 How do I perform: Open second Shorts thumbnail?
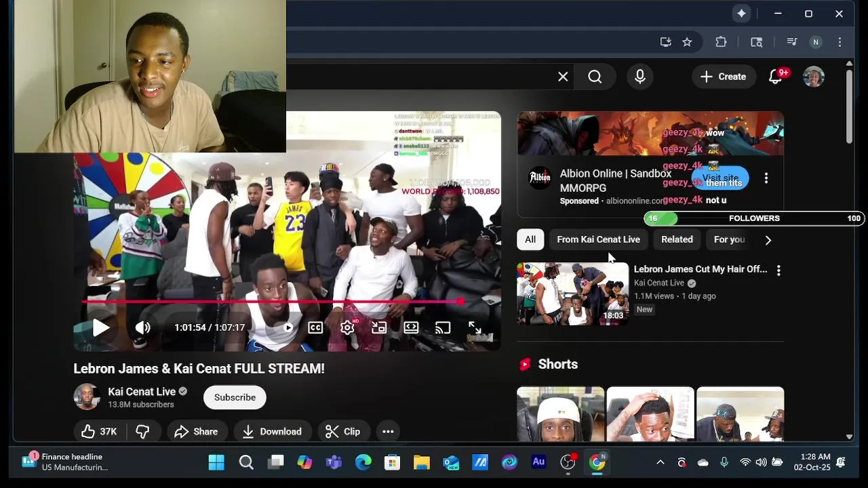pyautogui.click(x=650, y=414)
